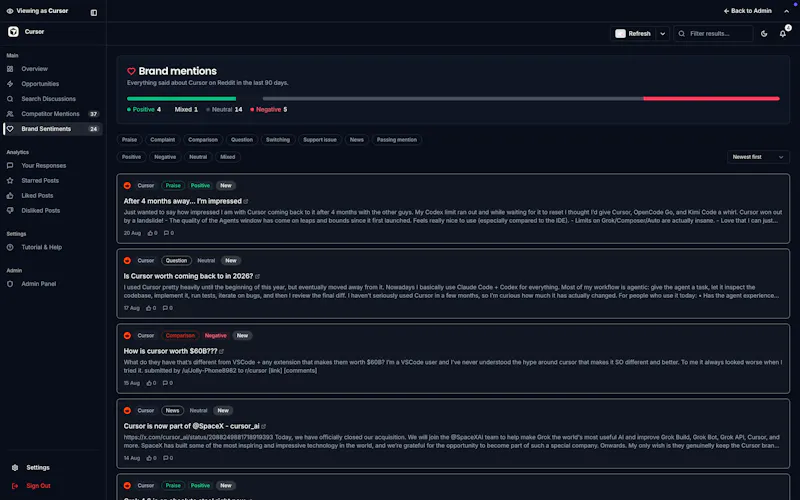Screen dimensions: 800x500
Task: Click the comment icon on the 17 Aug post
Action: tap(165, 308)
